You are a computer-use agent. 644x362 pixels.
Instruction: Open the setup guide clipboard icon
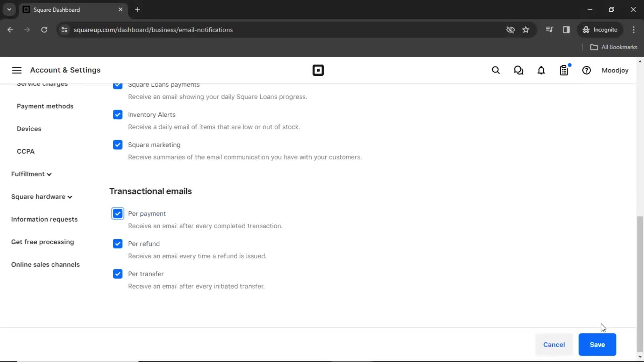point(564,70)
